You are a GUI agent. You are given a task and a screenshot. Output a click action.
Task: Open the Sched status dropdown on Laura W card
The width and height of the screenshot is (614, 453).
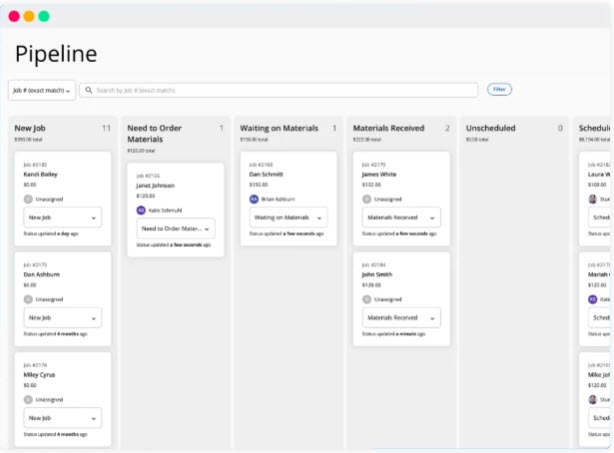599,217
